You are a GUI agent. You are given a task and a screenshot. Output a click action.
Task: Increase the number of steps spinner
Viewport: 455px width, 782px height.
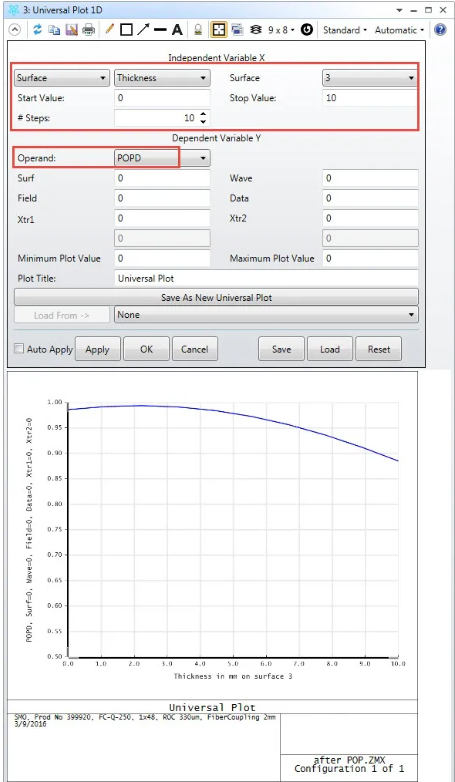(x=203, y=115)
